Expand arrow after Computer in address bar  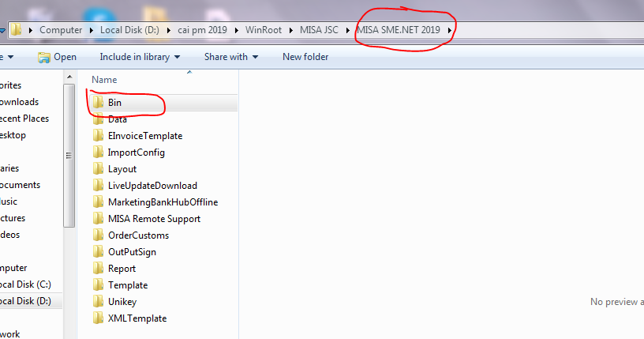pos(92,30)
